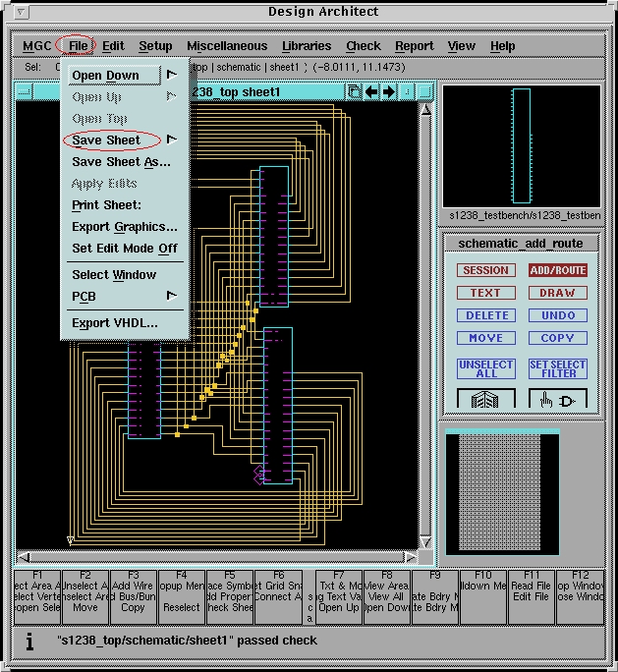Expand the PCB submenu arrow
This screenshot has width=618, height=672.
tap(172, 296)
